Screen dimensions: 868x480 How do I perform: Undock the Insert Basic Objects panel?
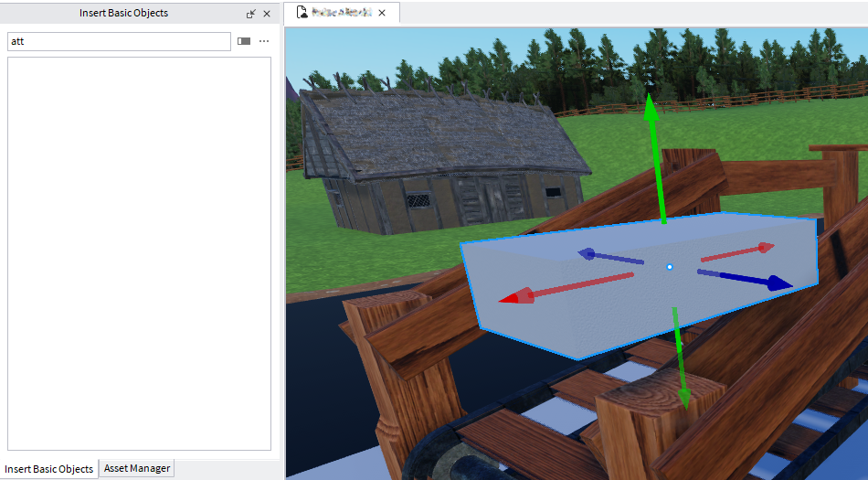click(251, 14)
